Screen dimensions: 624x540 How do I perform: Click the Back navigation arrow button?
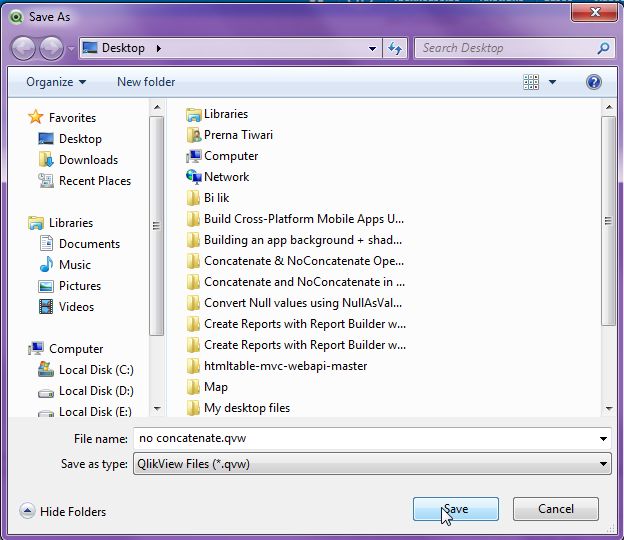tap(23, 49)
